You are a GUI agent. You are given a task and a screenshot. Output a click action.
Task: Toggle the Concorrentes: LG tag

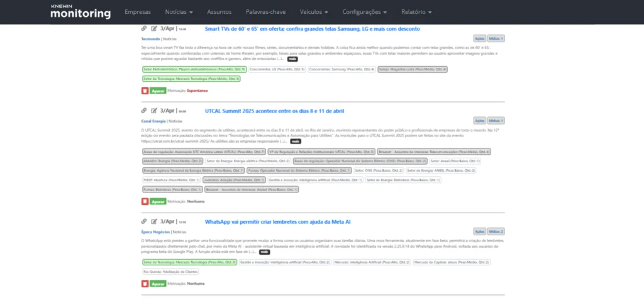pyautogui.click(x=277, y=69)
